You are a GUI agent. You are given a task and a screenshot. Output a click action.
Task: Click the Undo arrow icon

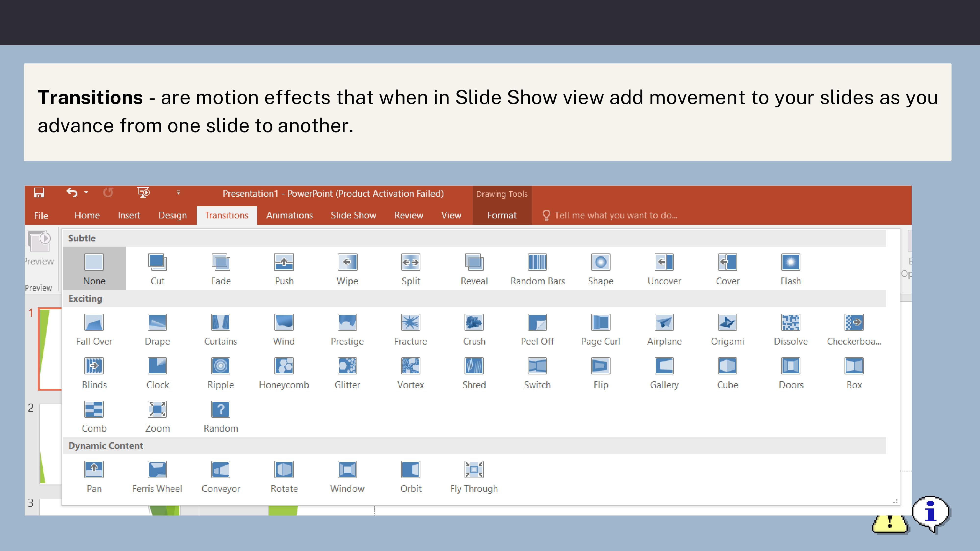(x=72, y=193)
